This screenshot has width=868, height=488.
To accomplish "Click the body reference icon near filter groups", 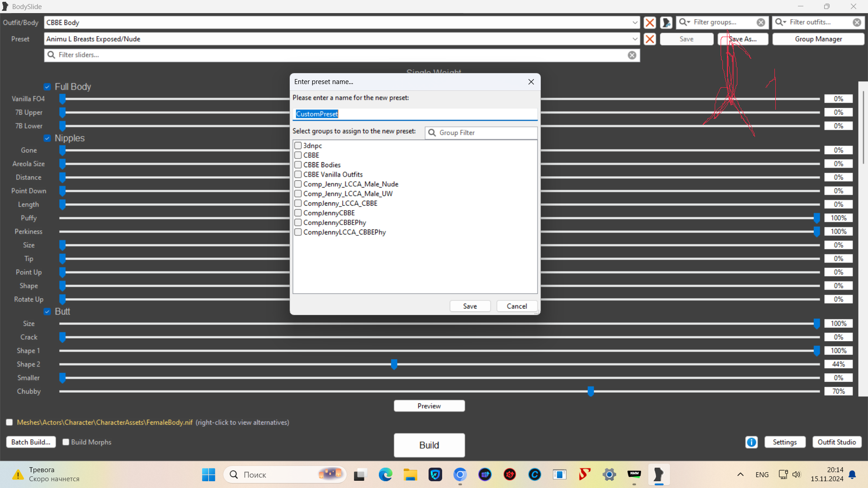I will [666, 23].
